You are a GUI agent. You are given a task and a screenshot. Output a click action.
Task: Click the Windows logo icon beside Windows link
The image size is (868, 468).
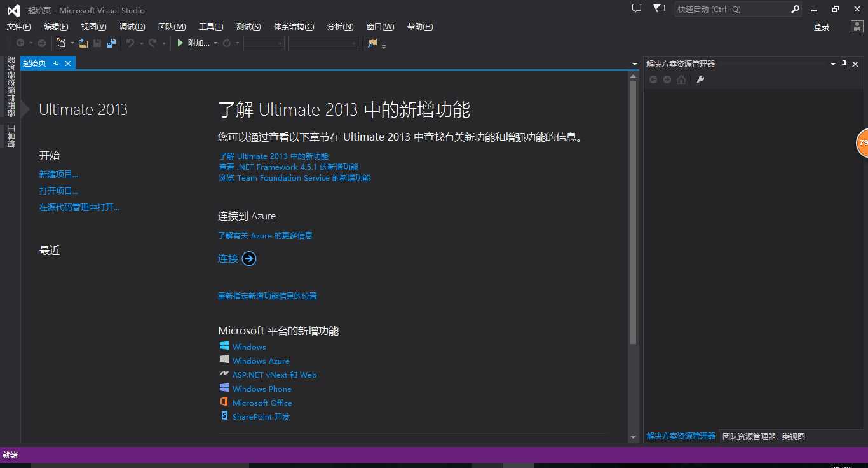(224, 346)
